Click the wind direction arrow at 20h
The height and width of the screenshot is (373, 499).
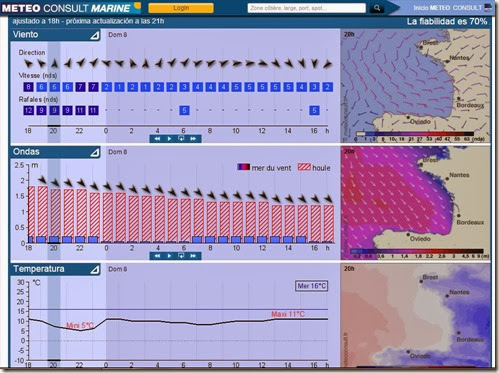(54, 63)
